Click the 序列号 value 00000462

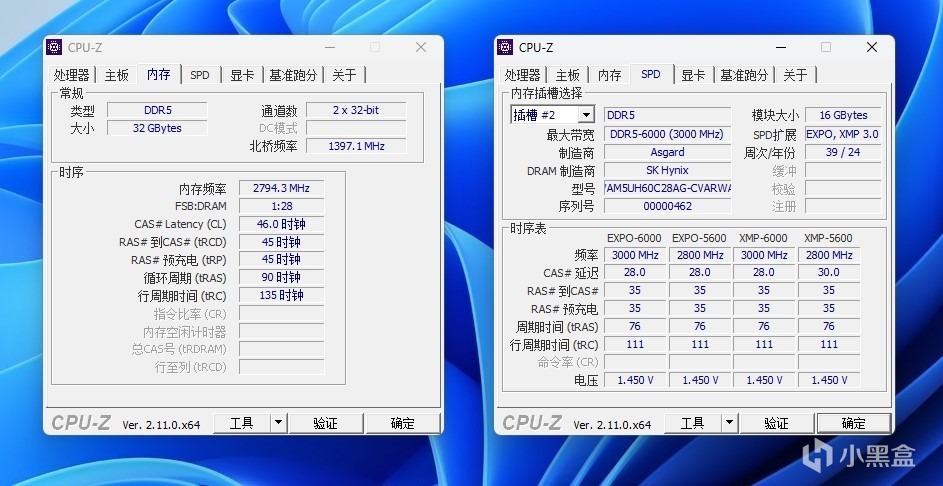(667, 206)
